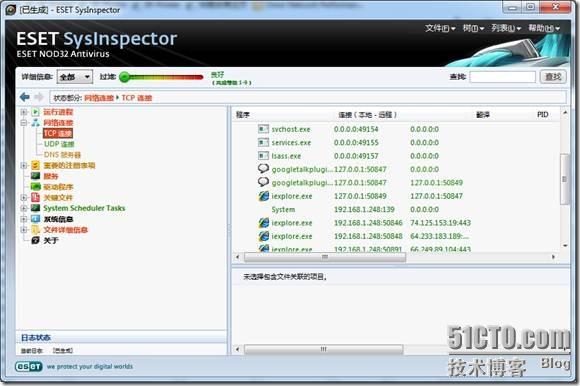The image size is (580, 386).
Task: Click the PID column header
Action: point(542,115)
